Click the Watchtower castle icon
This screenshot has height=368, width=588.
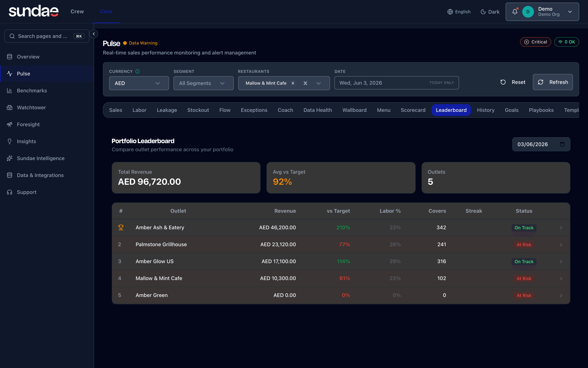coord(10,107)
